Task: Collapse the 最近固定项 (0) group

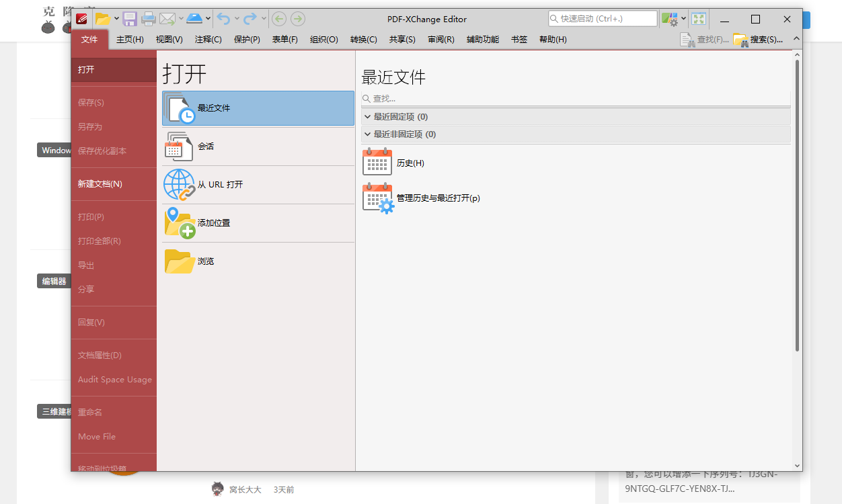Action: click(368, 117)
